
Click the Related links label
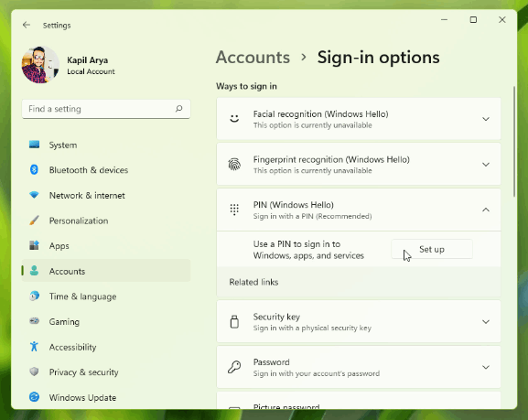pos(253,282)
